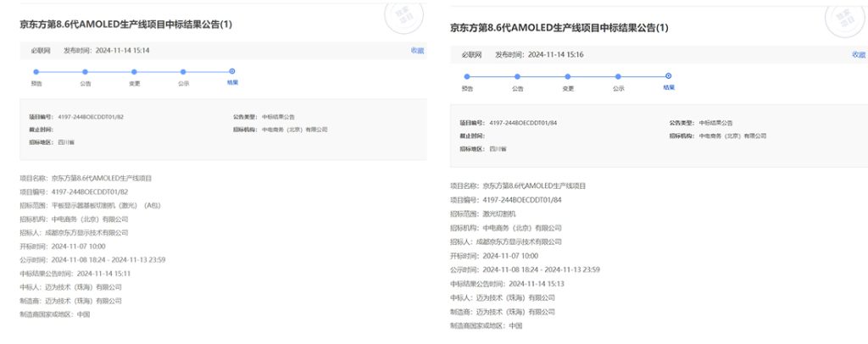Image resolution: width=868 pixels, height=344 pixels.
Task: Select the 变更 step dot in right timeline
Action: tap(568, 76)
